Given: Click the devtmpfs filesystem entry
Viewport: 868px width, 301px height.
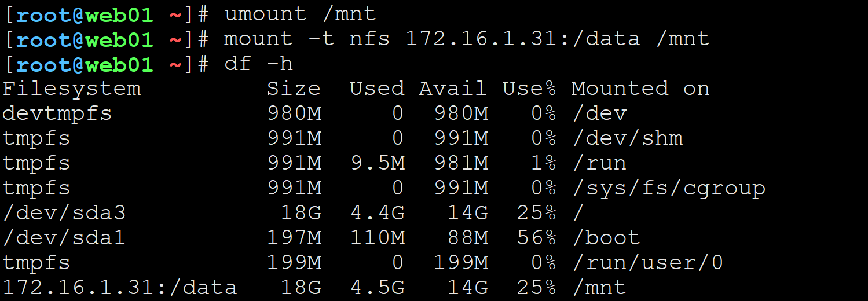Looking at the screenshot, I should [x=57, y=113].
